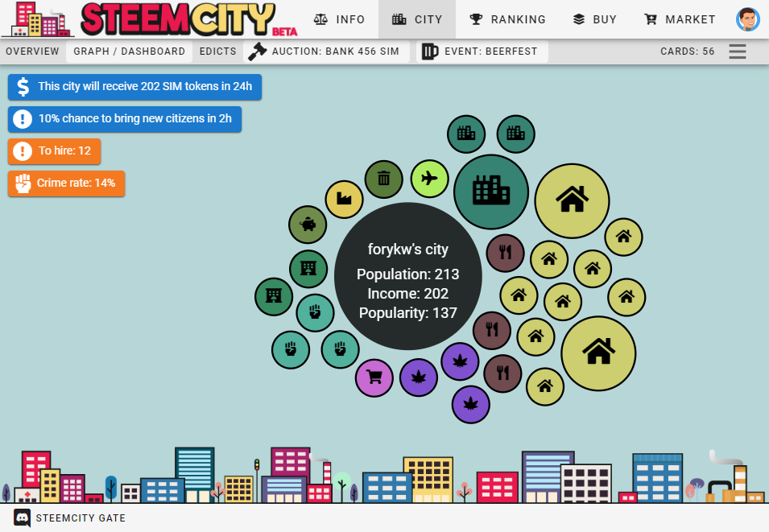Select the Graph / Dashboard view
769x532 pixels.
tap(129, 52)
